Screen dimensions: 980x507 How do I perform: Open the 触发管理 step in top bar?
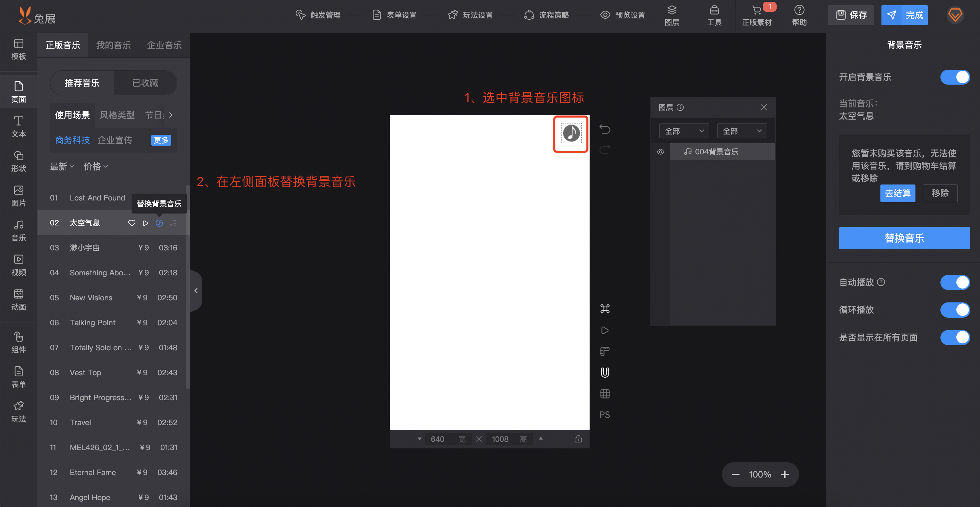318,15
